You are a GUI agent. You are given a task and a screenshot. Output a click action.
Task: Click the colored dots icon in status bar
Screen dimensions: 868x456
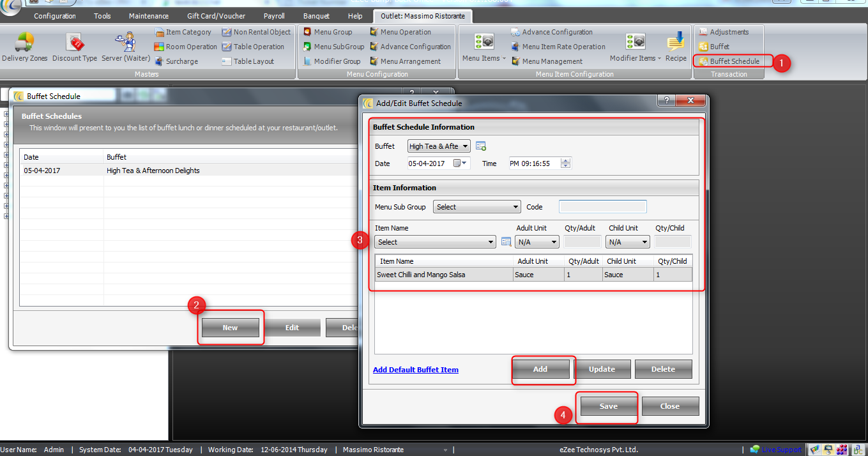click(x=842, y=450)
